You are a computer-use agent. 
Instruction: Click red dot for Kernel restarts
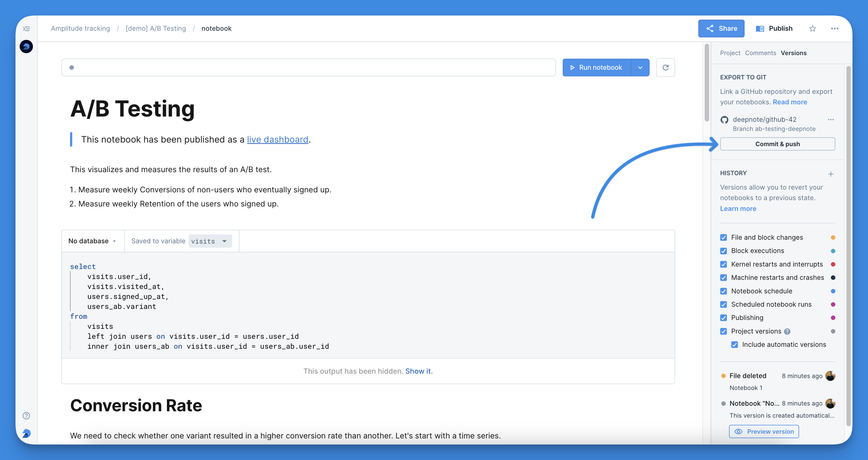833,264
